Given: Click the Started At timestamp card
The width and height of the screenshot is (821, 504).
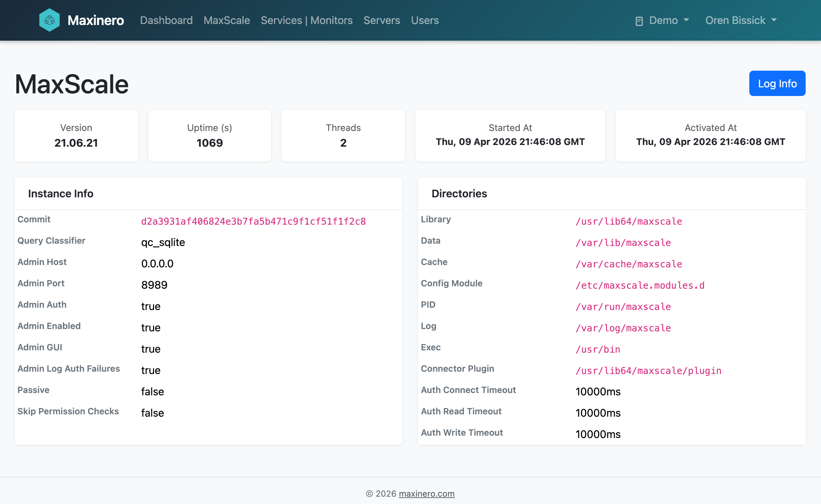Looking at the screenshot, I should [510, 136].
